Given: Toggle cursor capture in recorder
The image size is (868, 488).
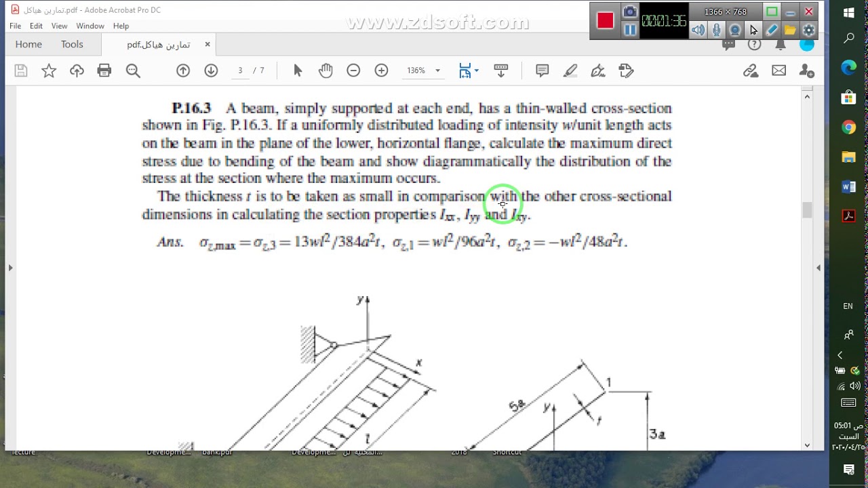Looking at the screenshot, I should coord(753,30).
